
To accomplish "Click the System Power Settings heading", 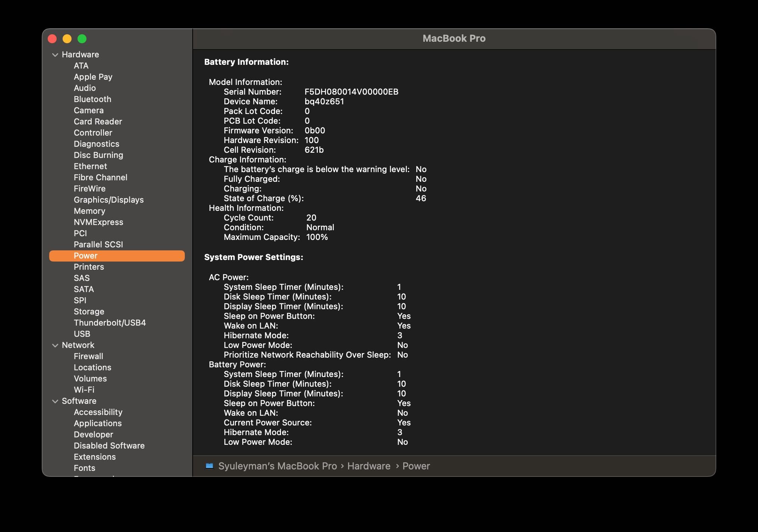I will click(254, 257).
